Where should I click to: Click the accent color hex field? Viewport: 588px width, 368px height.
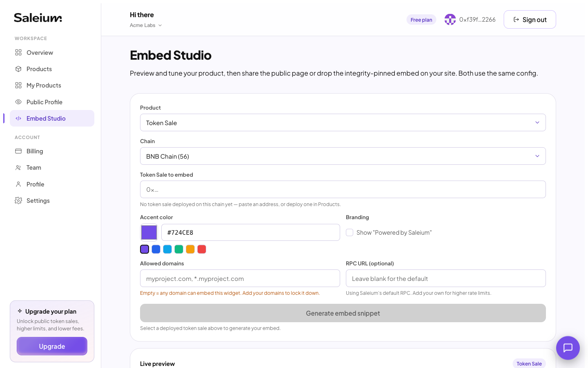[251, 232]
